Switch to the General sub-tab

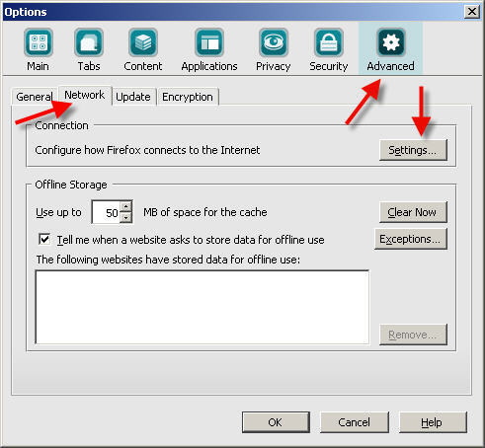click(x=35, y=97)
